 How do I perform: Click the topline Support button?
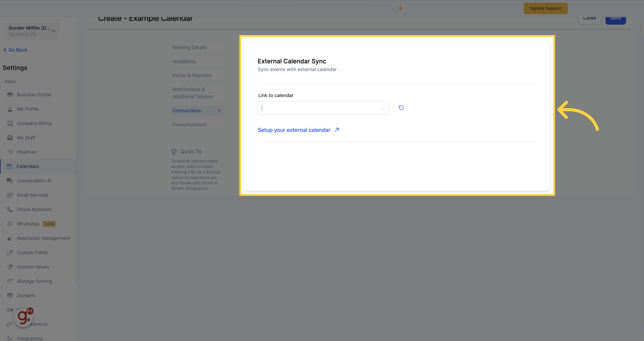coord(546,8)
